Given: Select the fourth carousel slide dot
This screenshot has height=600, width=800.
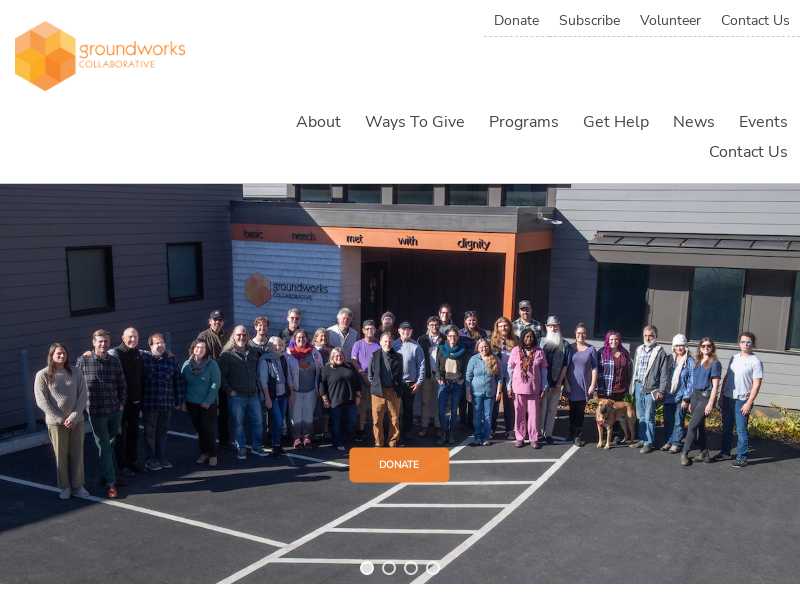Looking at the screenshot, I should 433,568.
